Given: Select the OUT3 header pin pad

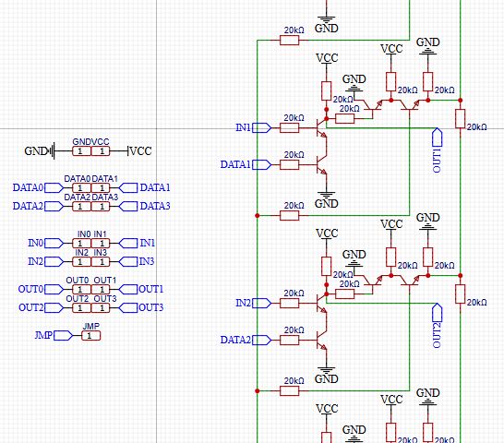Looking at the screenshot, I should pyautogui.click(x=101, y=308).
